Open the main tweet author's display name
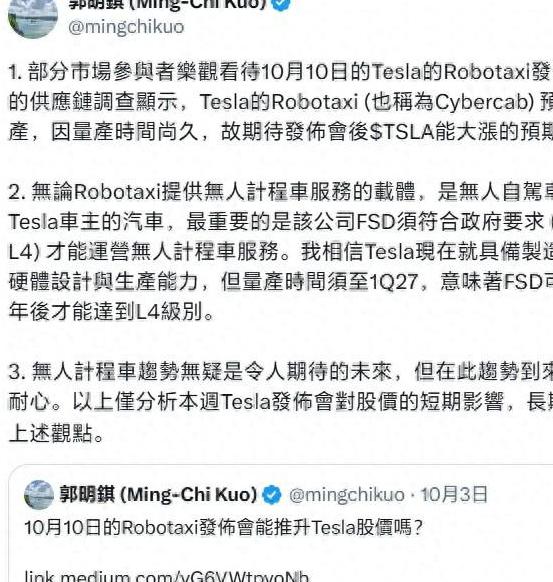The height and width of the screenshot is (582, 553). pos(168,4)
